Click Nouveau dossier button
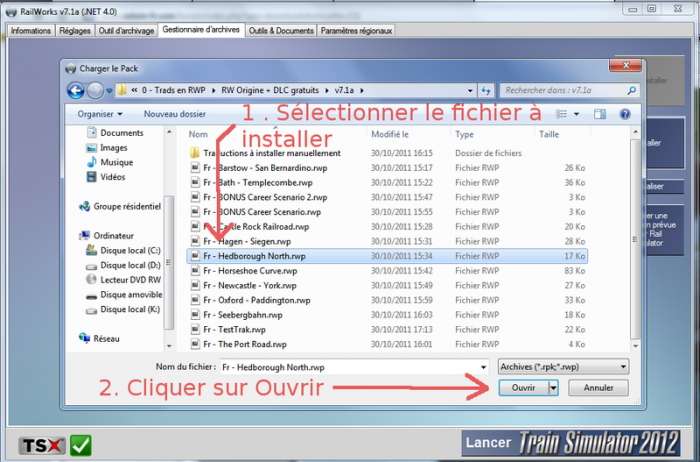 175,114
